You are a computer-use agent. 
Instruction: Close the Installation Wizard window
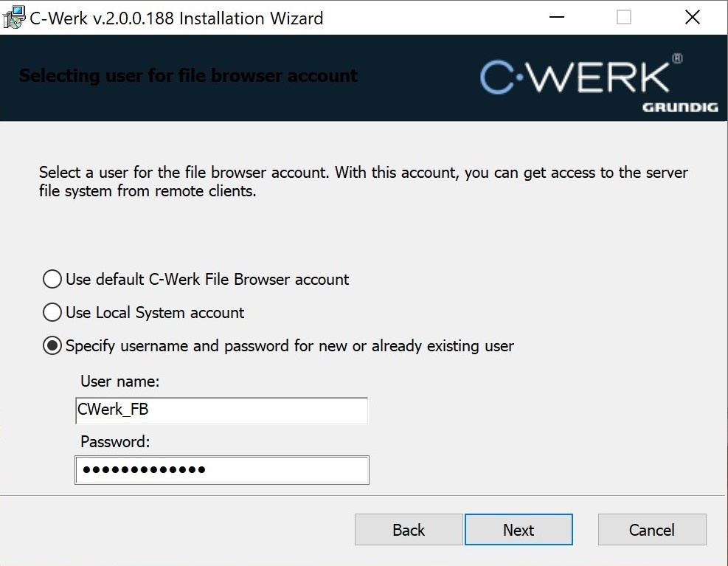pyautogui.click(x=692, y=18)
